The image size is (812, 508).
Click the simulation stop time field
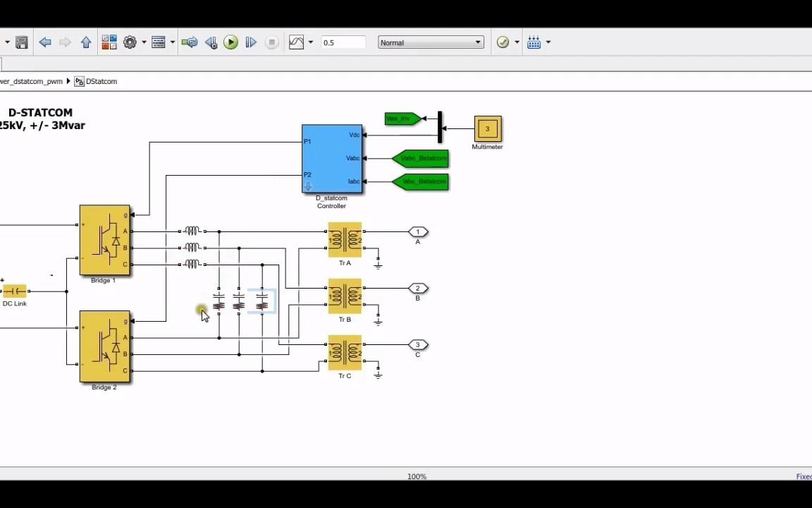343,42
